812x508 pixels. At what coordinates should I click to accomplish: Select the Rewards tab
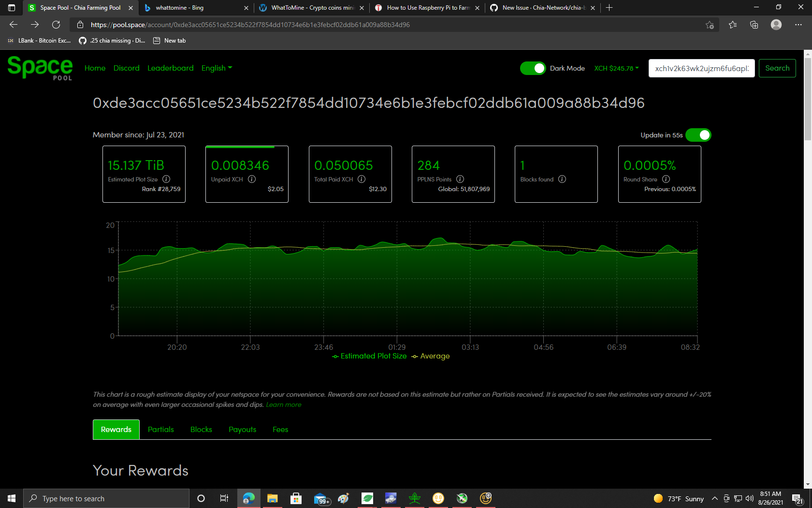(116, 430)
